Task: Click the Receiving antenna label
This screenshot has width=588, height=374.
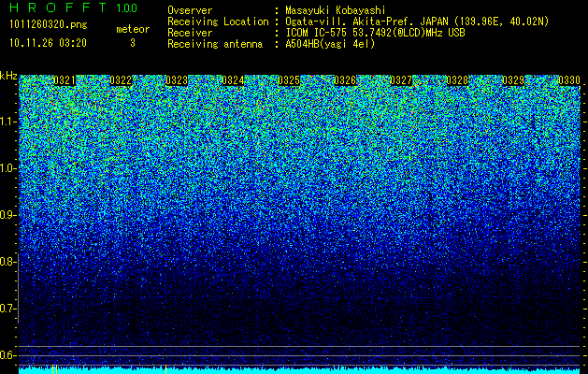Action: [x=215, y=44]
